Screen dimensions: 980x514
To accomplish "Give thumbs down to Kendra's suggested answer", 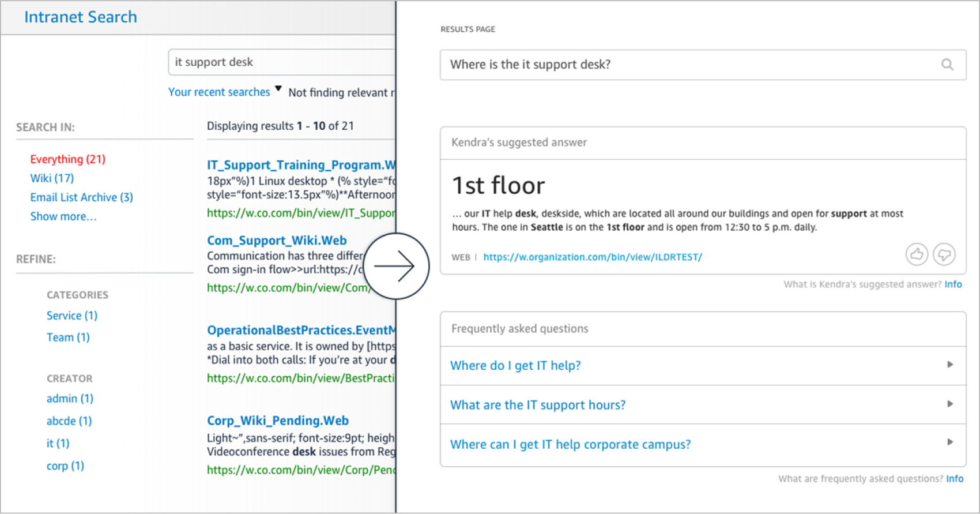I will click(x=944, y=254).
